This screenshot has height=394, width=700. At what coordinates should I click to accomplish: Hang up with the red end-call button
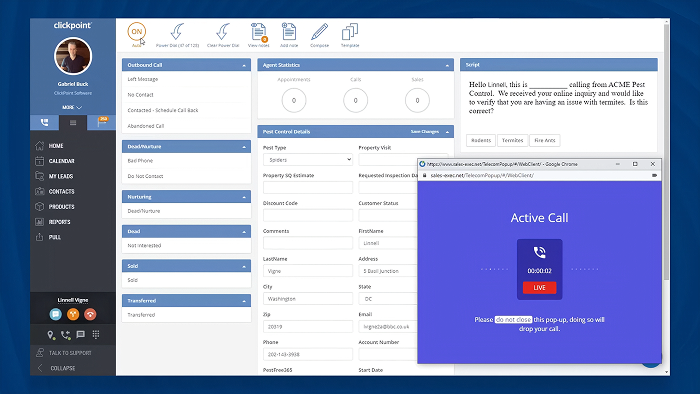click(90, 314)
